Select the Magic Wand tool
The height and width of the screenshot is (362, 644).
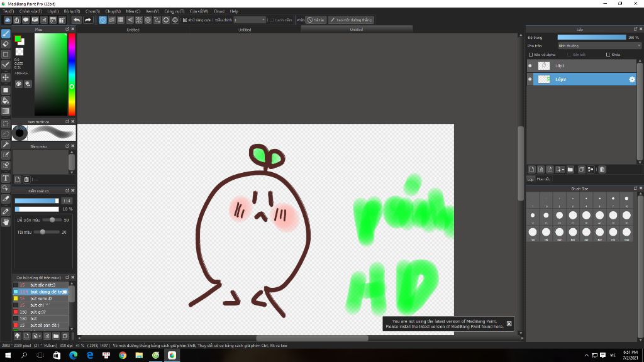pos(6,145)
